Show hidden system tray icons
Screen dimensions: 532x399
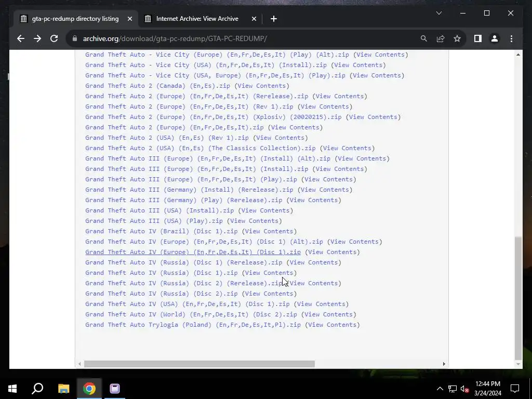coord(440,389)
